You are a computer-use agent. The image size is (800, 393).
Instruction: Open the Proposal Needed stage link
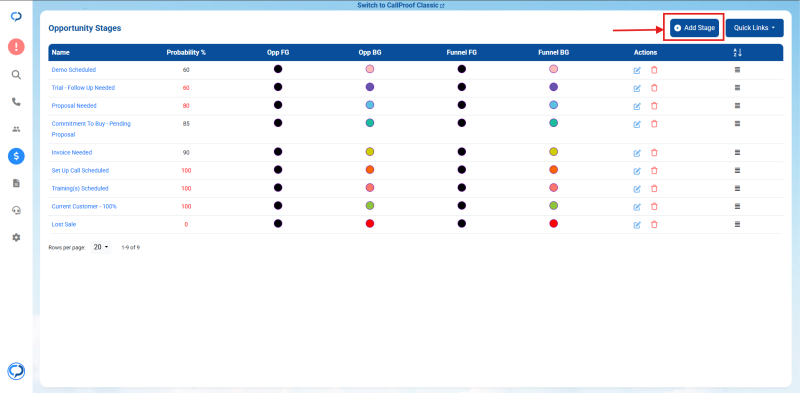[74, 106]
